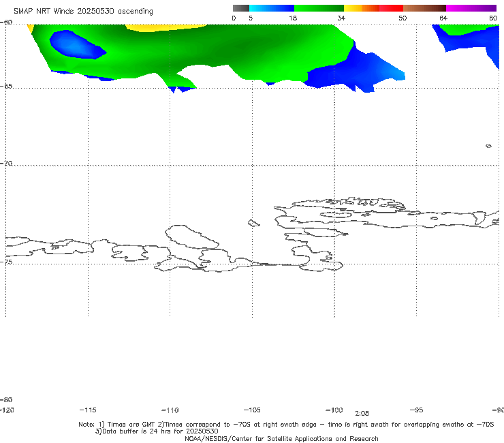Click the colorbar label '50'
Image resolution: width=504 pixels, height=443 pixels.
click(403, 18)
